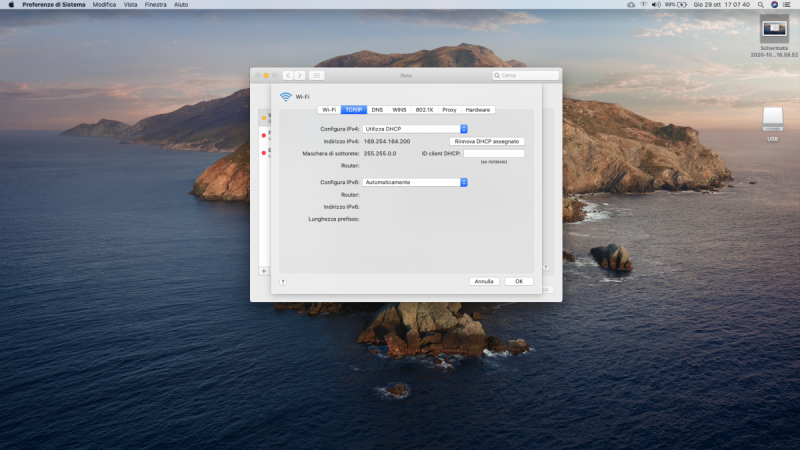Click the forward arrow in Rete toolbar
This screenshot has height=450, width=800.
pyautogui.click(x=300, y=75)
